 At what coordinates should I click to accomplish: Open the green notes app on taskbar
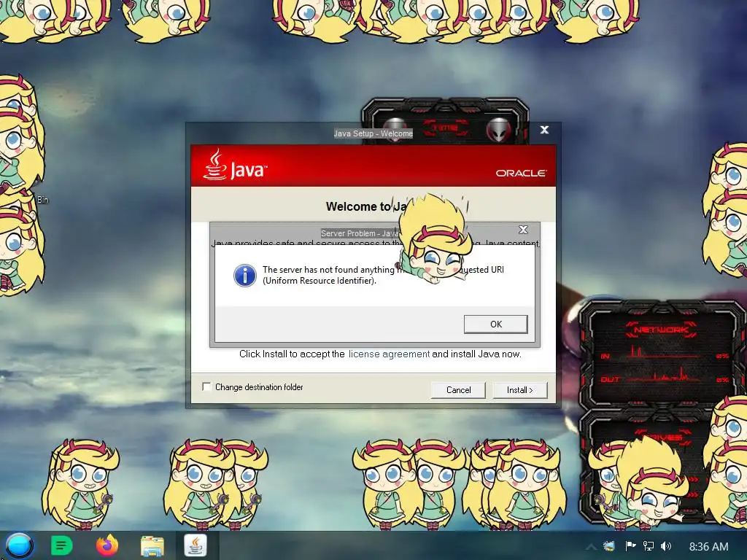(61, 545)
